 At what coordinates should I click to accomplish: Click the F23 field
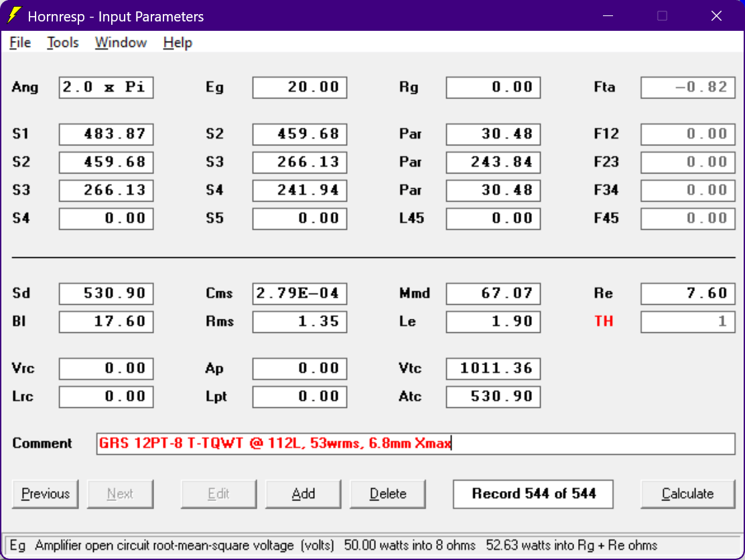687,162
